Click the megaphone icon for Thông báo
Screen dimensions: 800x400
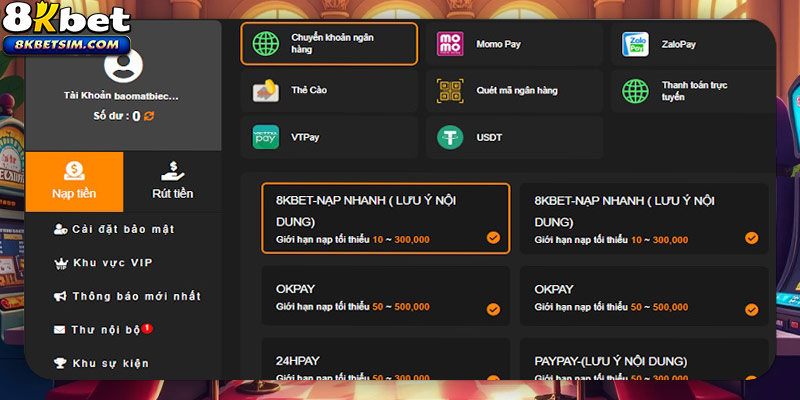point(60,296)
